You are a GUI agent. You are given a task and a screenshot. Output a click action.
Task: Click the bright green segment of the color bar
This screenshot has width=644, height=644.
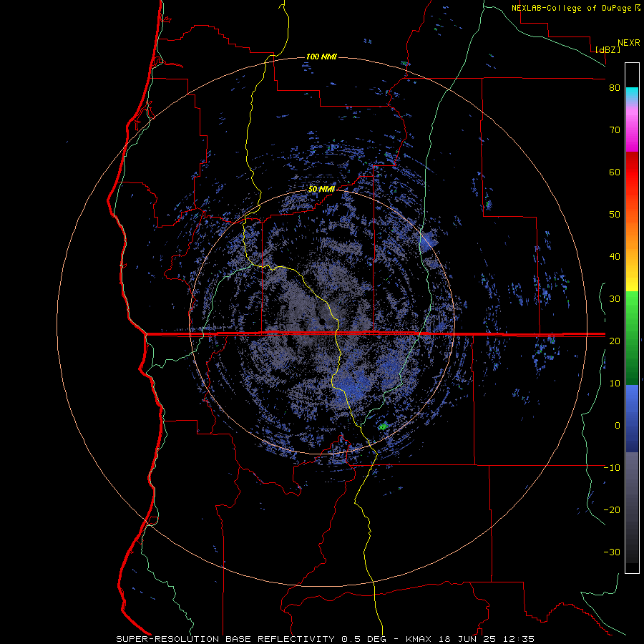632,304
